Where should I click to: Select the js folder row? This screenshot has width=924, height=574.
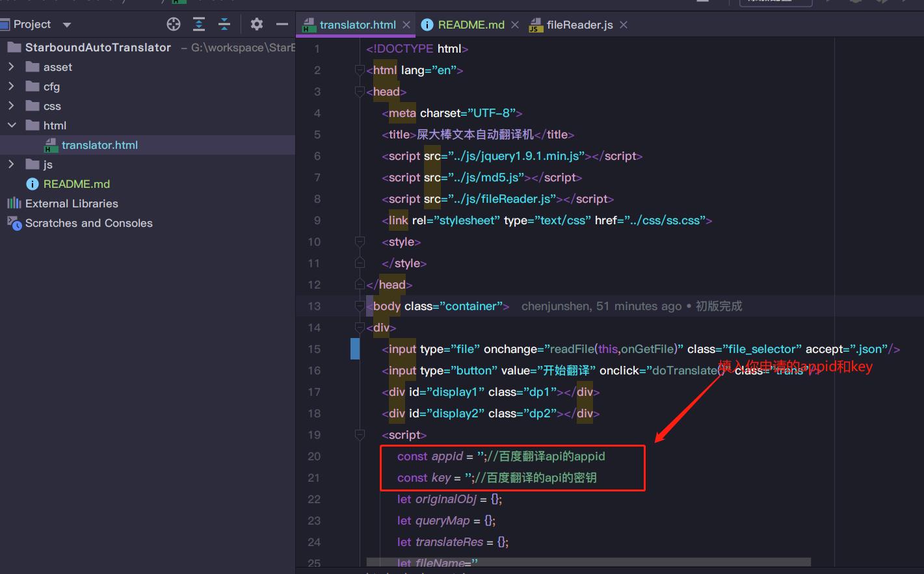coord(148,164)
